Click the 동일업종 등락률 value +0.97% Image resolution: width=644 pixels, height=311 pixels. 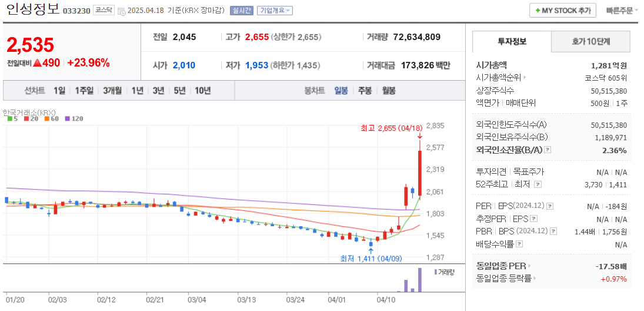point(613,279)
